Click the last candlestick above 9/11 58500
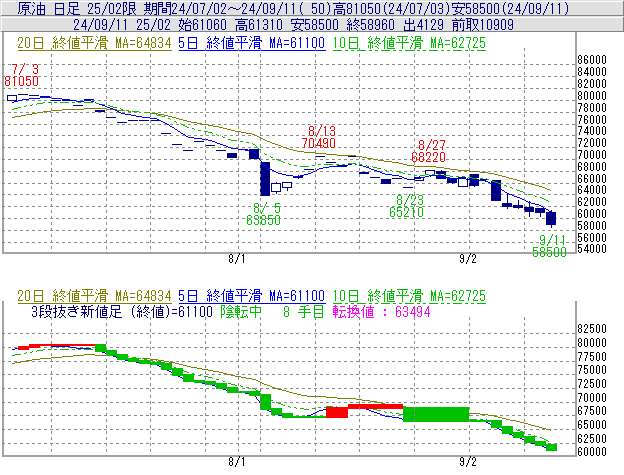The image size is (624, 475). (x=551, y=219)
